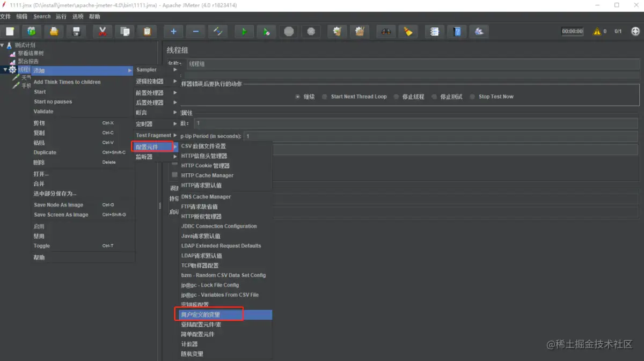This screenshot has width=644, height=361.
Task: Clear all results with double broom icon
Action: pyautogui.click(x=360, y=31)
